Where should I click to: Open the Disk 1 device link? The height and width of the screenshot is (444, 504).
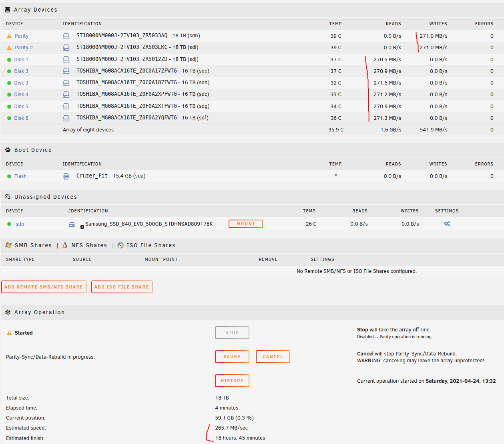(x=21, y=60)
